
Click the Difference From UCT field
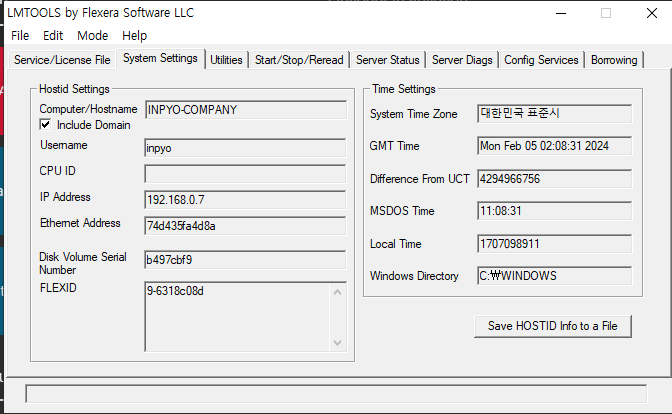(555, 179)
